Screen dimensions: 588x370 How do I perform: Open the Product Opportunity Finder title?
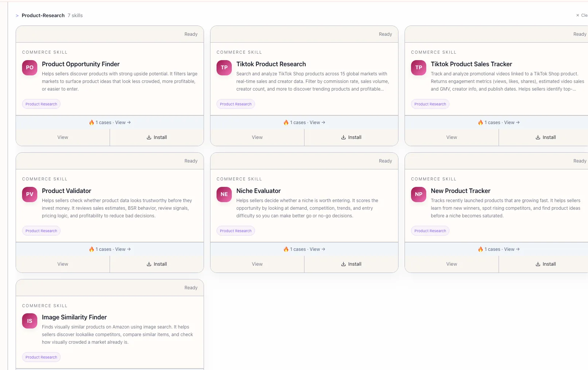(x=81, y=64)
